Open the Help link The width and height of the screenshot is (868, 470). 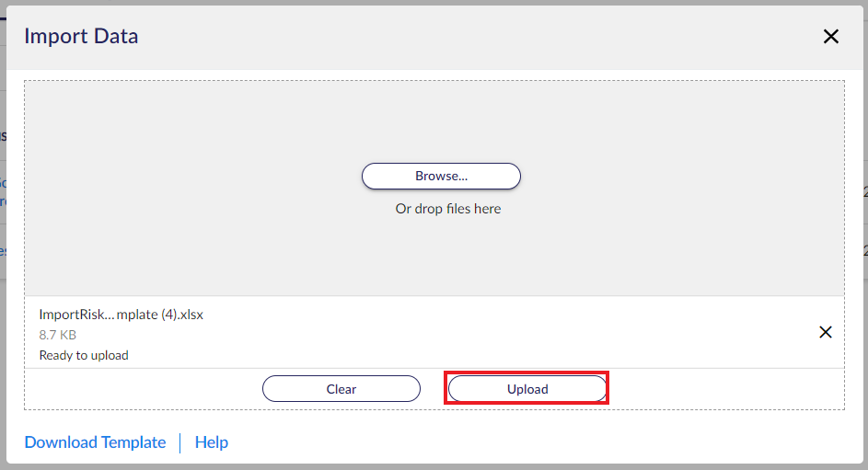click(x=212, y=442)
